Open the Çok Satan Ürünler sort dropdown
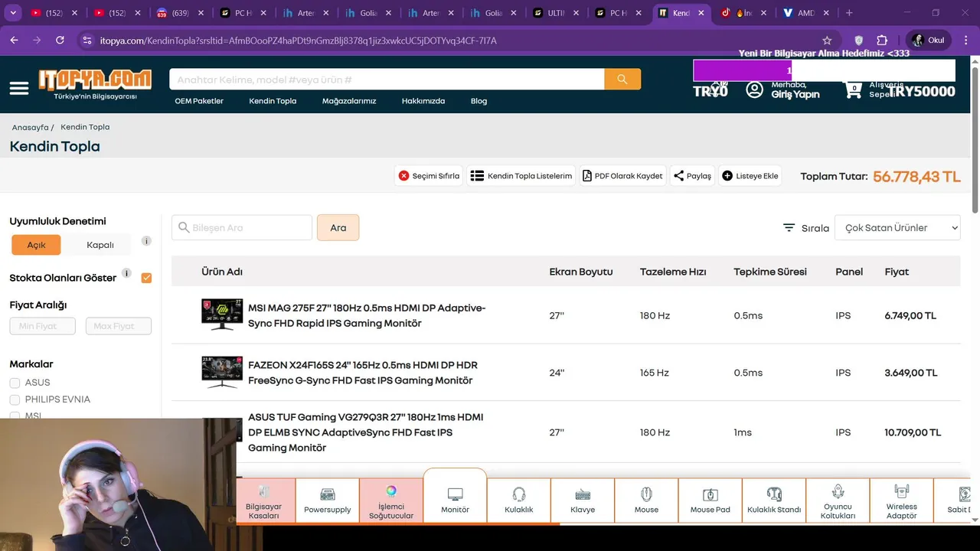 point(897,228)
